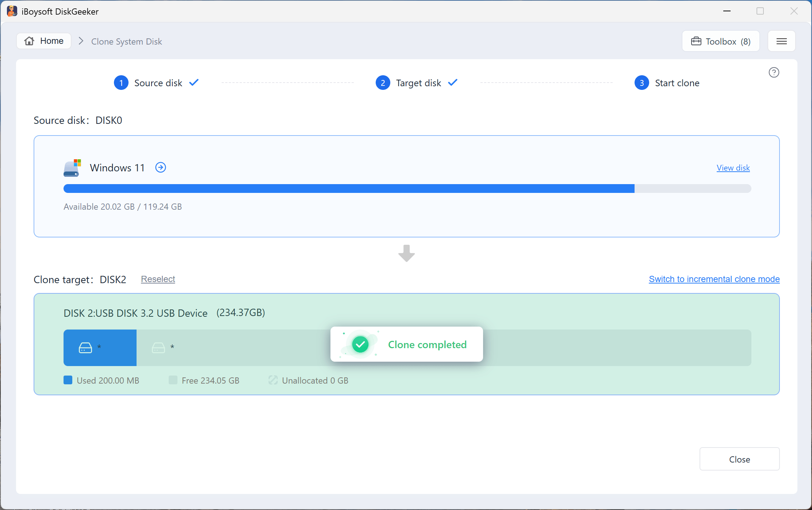
Task: Click the Unallocated 0 GB label
Action: pyautogui.click(x=315, y=381)
